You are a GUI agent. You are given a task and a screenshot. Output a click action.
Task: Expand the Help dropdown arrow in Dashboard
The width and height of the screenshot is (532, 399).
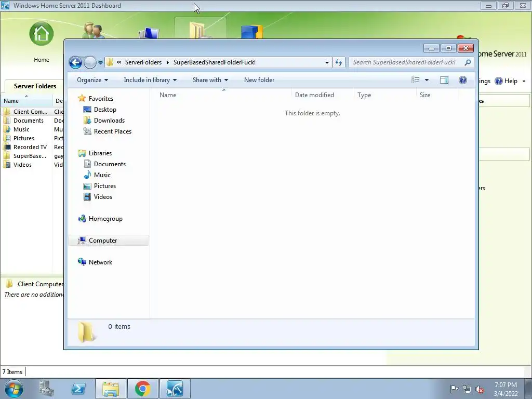tap(524, 81)
